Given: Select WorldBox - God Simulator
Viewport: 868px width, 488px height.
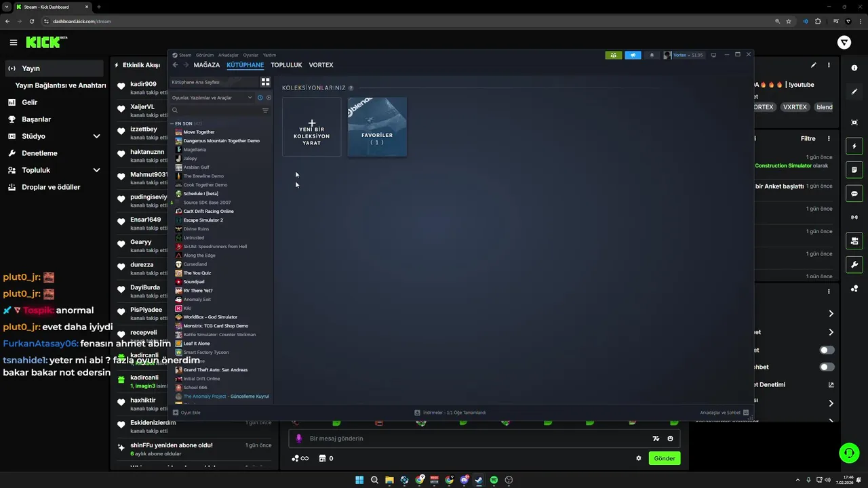Looking at the screenshot, I should 210,317.
